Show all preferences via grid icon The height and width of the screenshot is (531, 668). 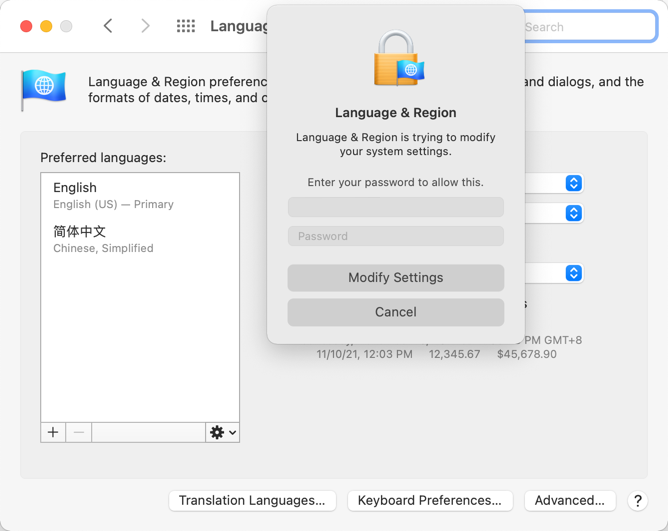(186, 26)
